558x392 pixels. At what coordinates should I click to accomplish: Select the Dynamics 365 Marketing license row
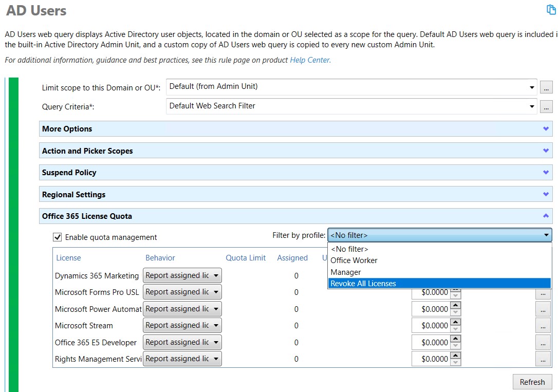click(x=97, y=276)
